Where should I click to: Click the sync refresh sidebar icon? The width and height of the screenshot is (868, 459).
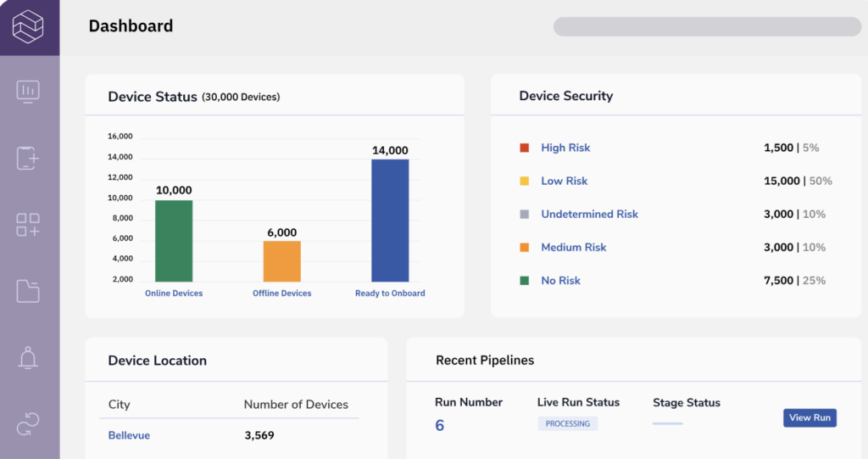28,424
